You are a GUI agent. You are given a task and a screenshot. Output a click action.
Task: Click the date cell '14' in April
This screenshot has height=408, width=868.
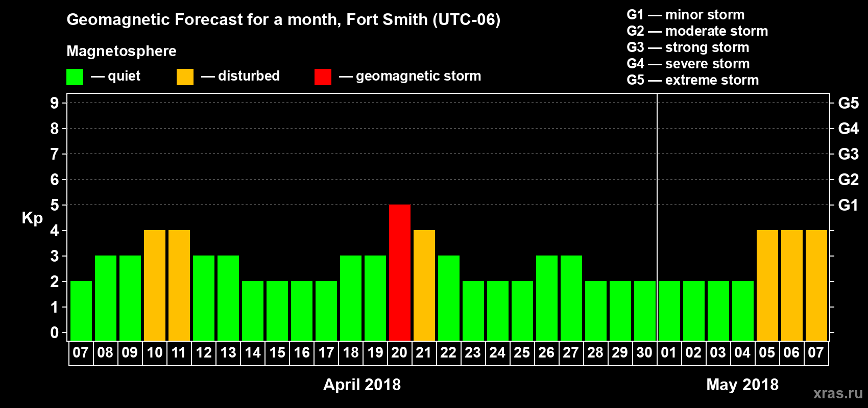click(253, 353)
